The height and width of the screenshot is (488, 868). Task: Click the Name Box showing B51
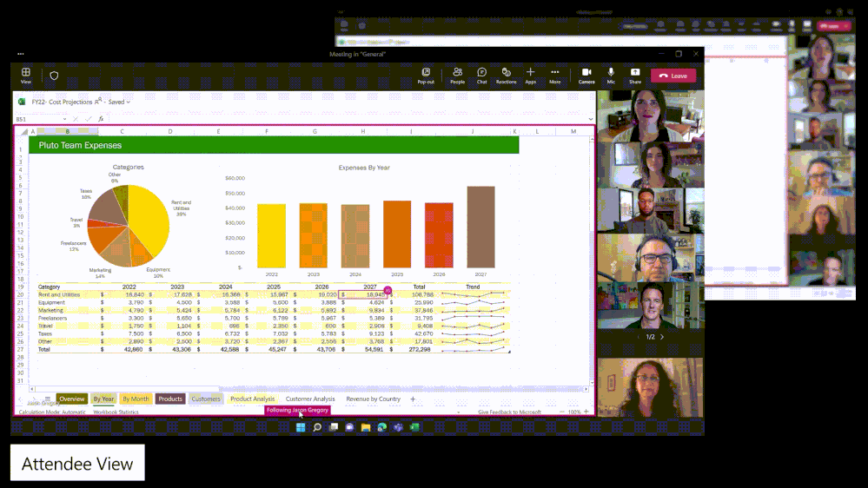[37, 119]
